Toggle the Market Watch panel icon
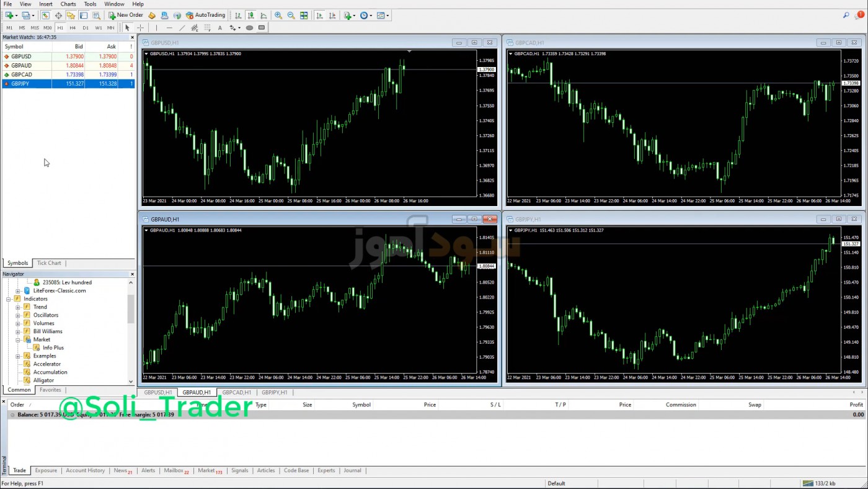 click(45, 15)
